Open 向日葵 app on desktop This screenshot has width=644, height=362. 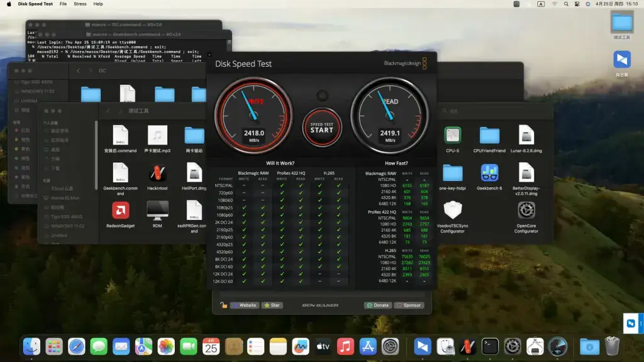(622, 63)
